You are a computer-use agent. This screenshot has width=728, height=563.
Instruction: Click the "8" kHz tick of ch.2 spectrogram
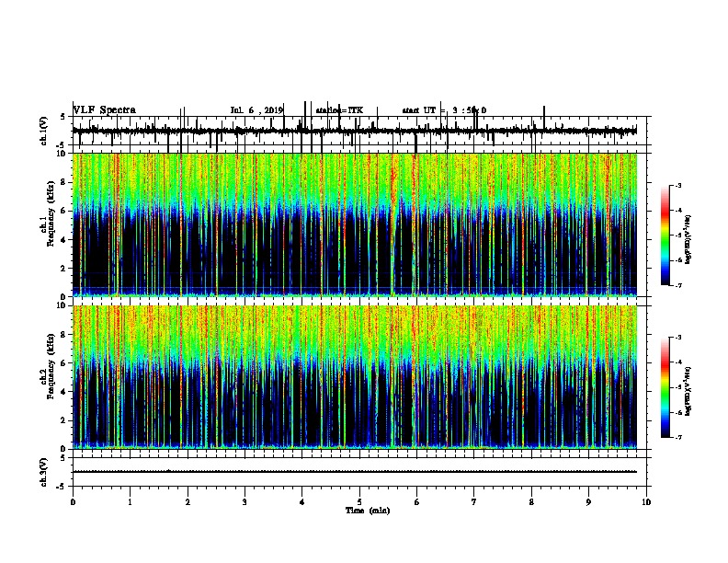point(64,335)
